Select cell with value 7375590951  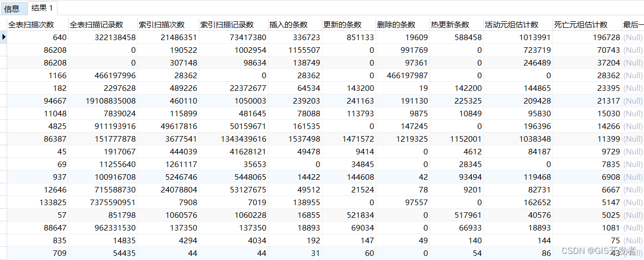pyautogui.click(x=102, y=203)
